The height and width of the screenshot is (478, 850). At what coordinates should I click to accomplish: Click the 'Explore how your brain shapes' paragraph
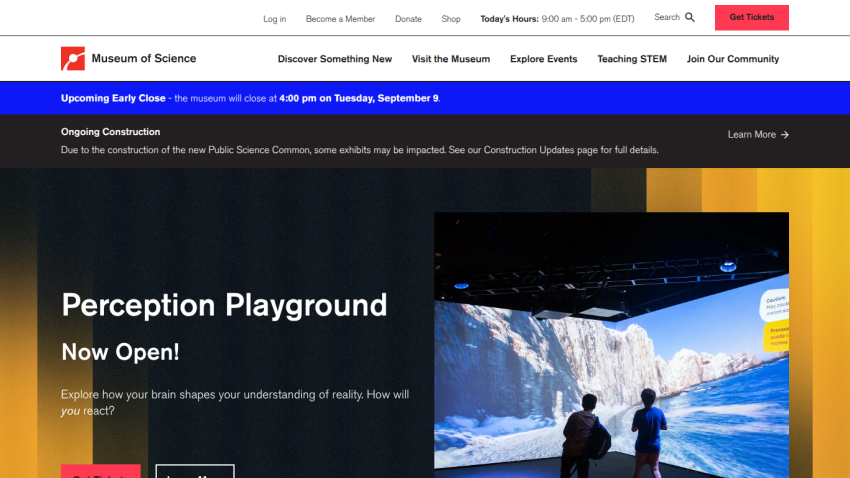click(235, 403)
